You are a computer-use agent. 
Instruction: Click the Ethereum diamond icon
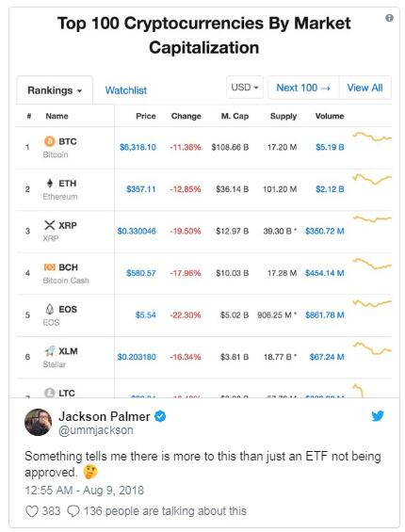pyautogui.click(x=50, y=184)
